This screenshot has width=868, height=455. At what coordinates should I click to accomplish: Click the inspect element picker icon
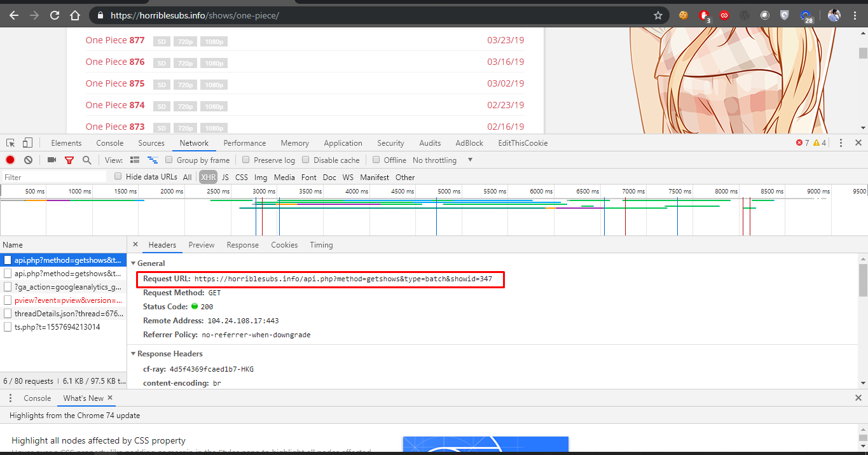11,143
